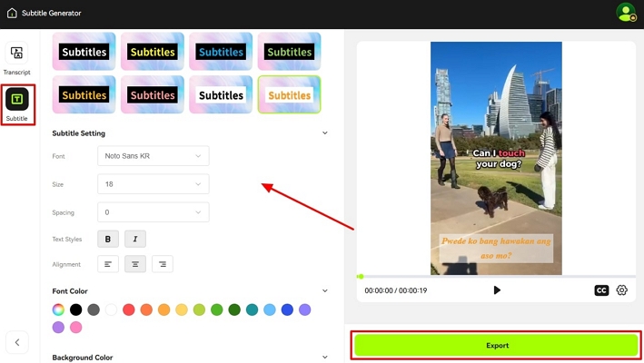Viewport: 644px width, 363px height.
Task: Switch to the Subtitle tab
Action: tap(17, 104)
